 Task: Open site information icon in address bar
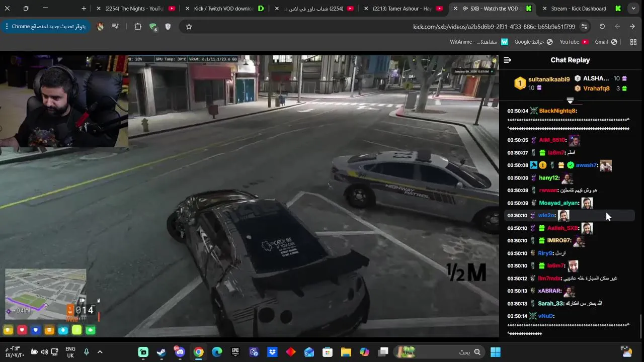tap(584, 26)
